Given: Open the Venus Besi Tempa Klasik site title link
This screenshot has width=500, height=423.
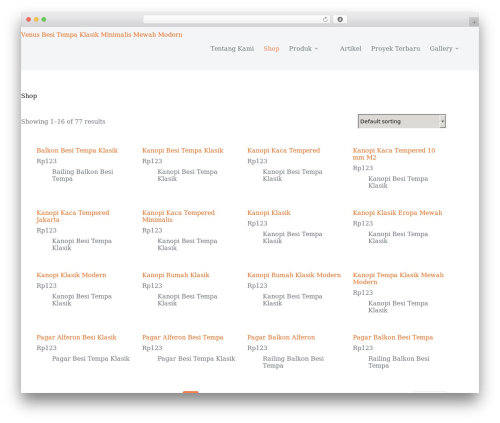Looking at the screenshot, I should 102,35.
